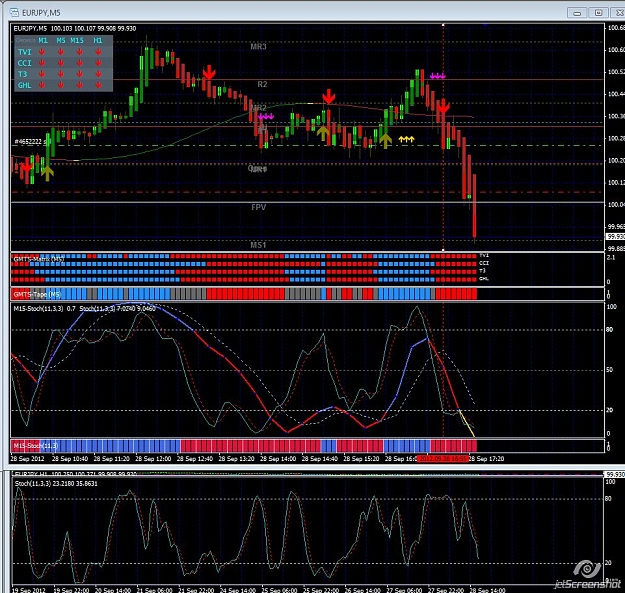Click the T3 down arrow under M1
Image resolution: width=625 pixels, height=593 pixels.
coord(42,74)
